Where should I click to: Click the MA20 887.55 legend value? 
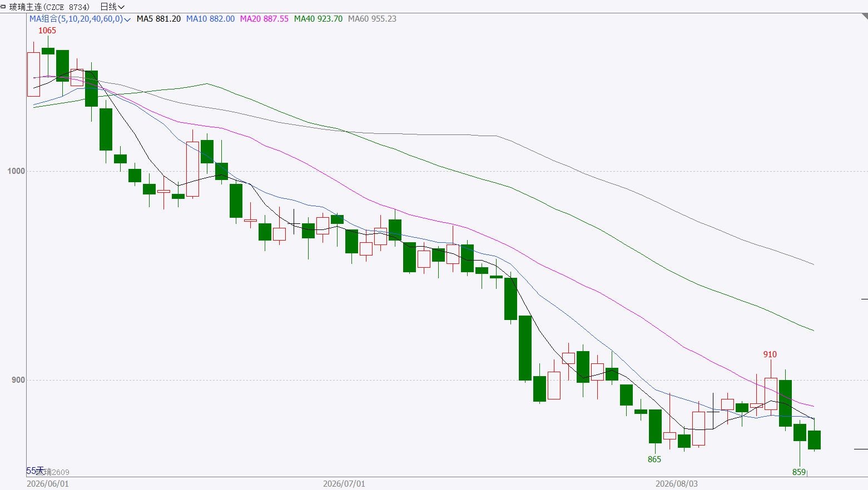click(264, 19)
